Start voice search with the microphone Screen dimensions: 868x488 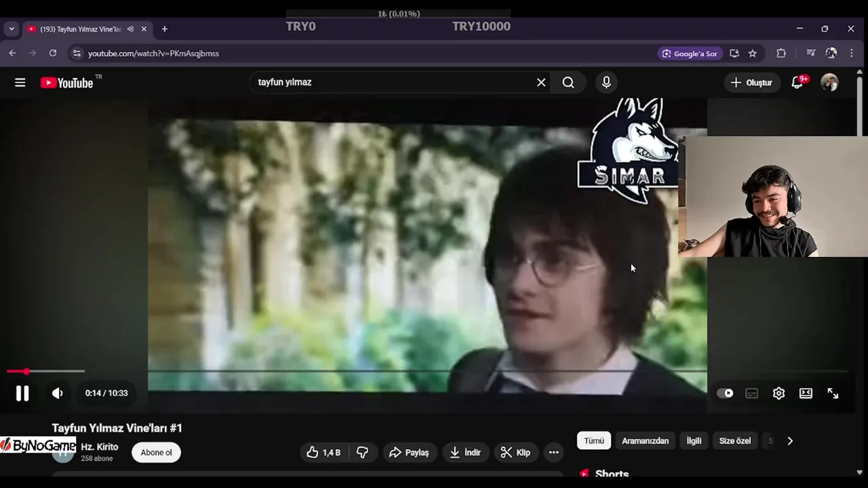click(x=606, y=83)
